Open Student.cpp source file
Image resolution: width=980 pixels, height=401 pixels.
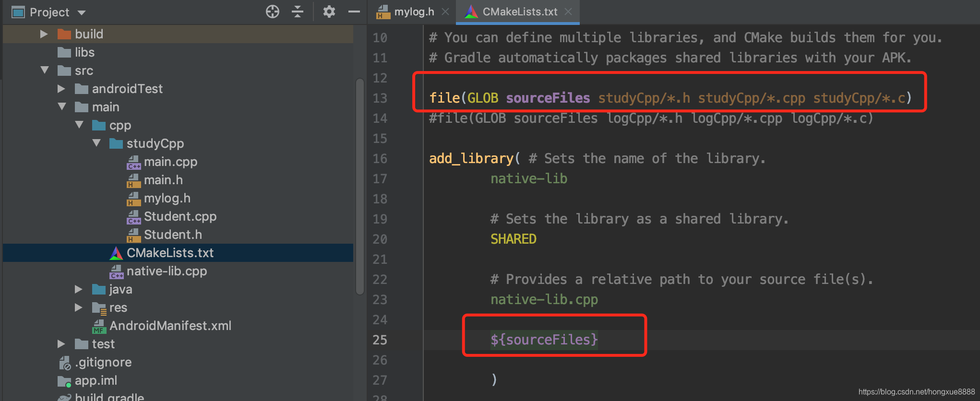tap(178, 216)
